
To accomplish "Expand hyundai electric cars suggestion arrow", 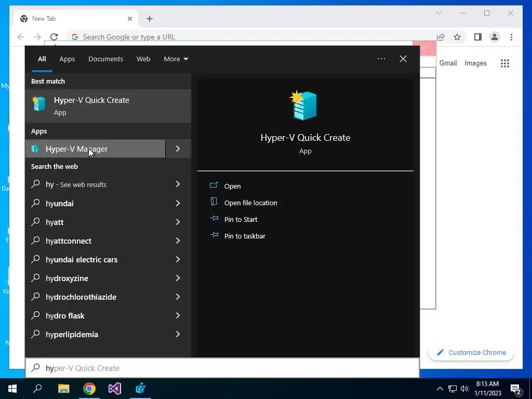I will [178, 259].
